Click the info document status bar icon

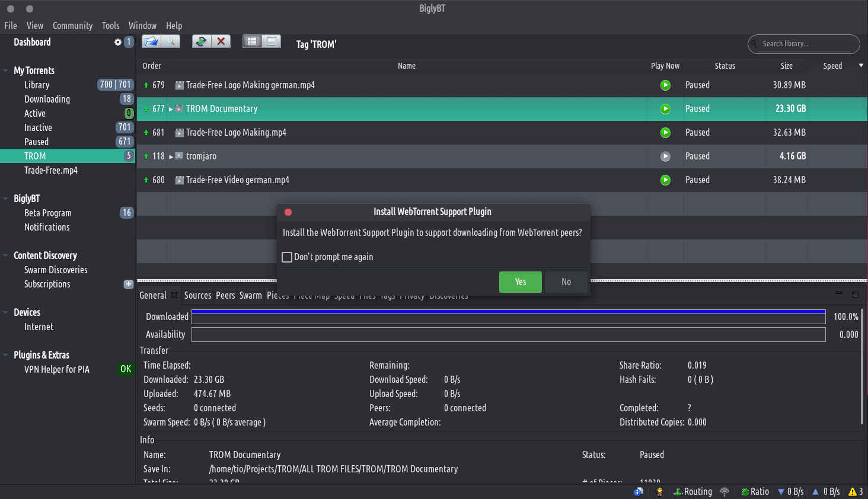point(639,491)
